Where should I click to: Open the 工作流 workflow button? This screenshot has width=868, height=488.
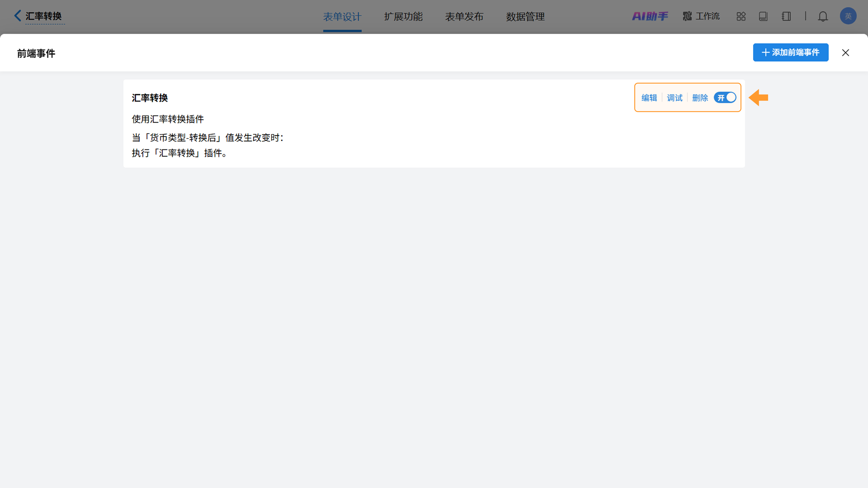tap(701, 16)
